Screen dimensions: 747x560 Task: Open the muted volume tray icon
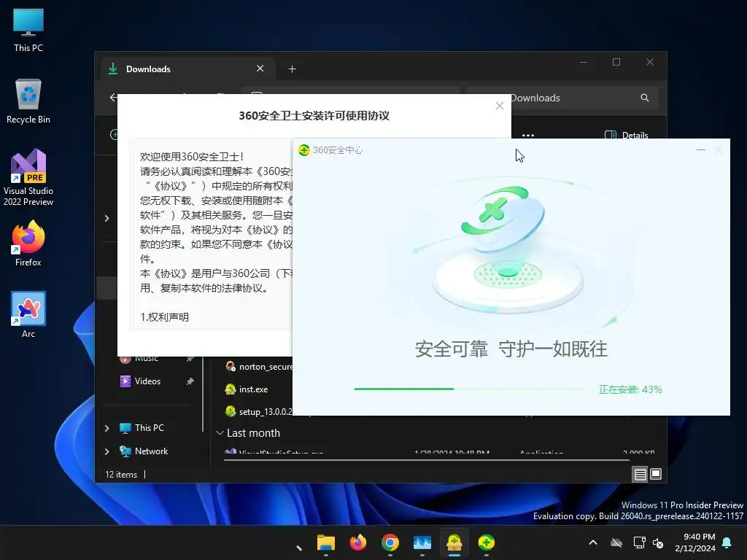tap(658, 542)
